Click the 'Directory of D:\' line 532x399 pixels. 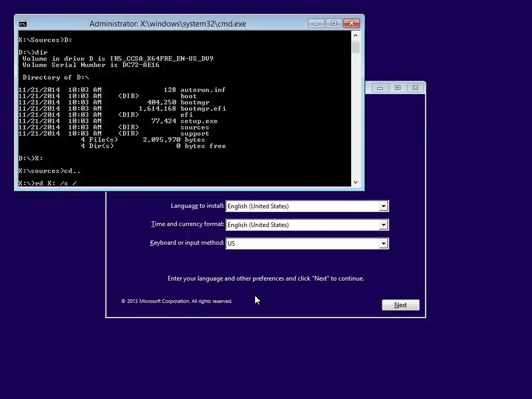coord(56,77)
